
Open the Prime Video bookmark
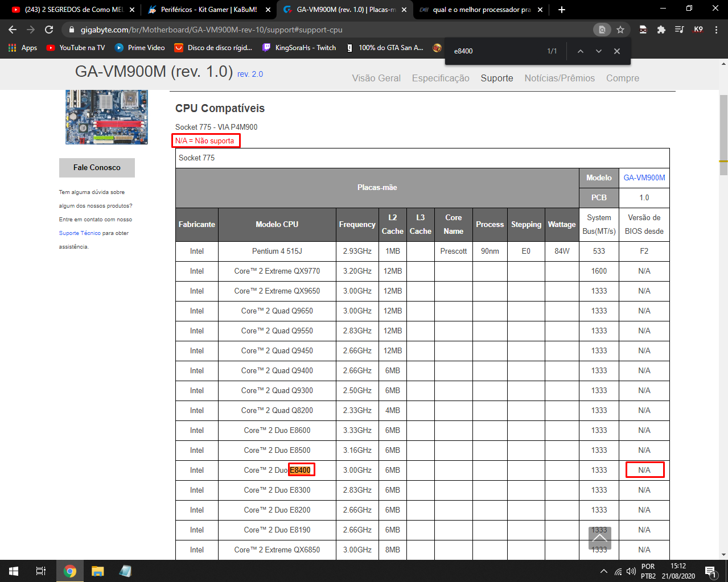pyautogui.click(x=140, y=48)
